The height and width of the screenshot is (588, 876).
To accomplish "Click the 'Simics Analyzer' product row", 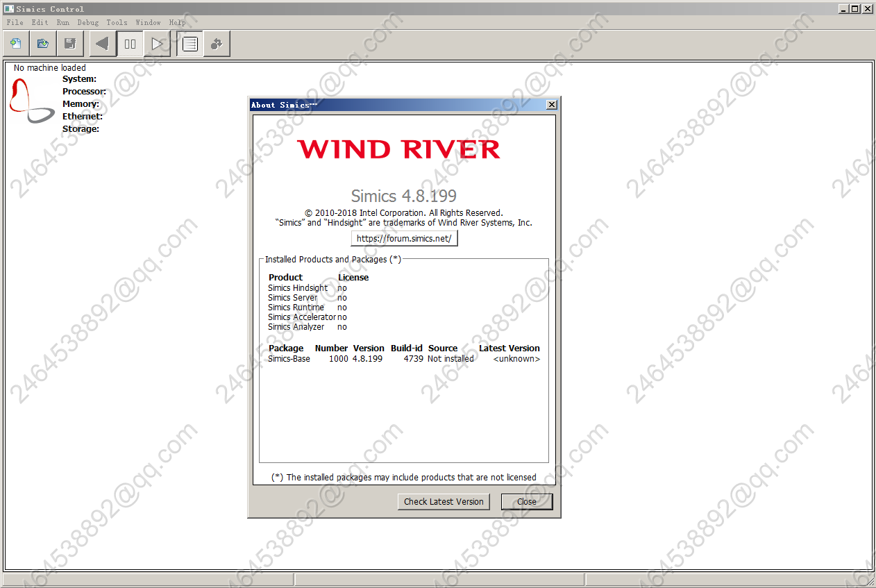I will (x=308, y=327).
